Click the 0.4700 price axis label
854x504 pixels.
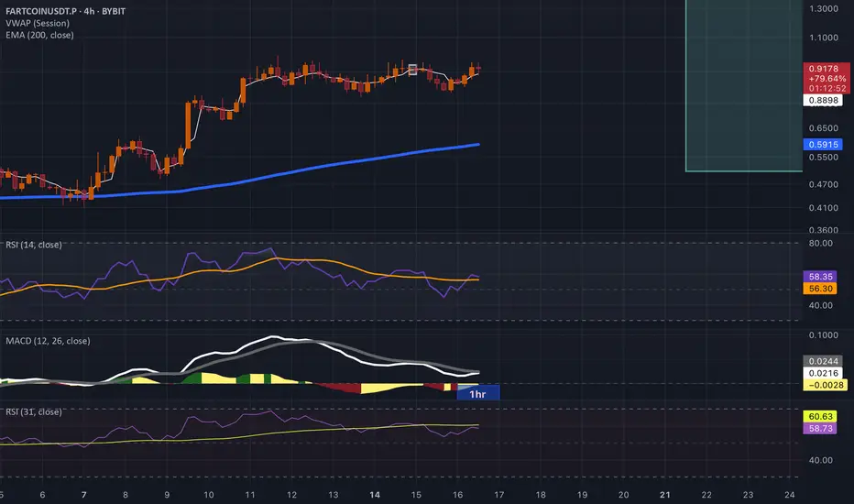[x=824, y=184]
